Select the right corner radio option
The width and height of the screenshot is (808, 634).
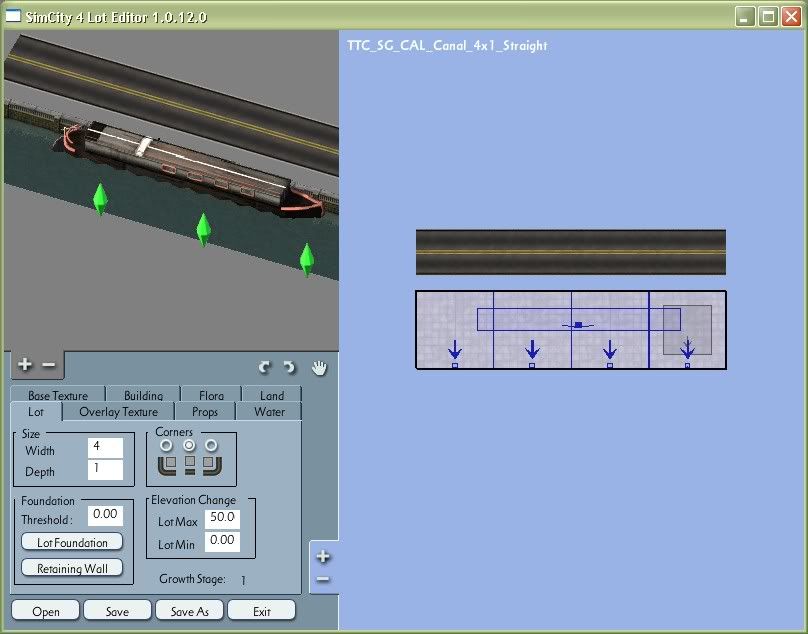pyautogui.click(x=211, y=445)
